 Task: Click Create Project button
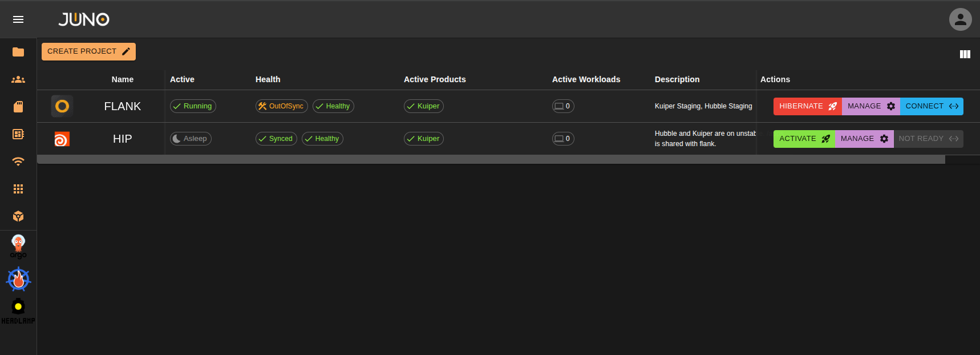[88, 51]
